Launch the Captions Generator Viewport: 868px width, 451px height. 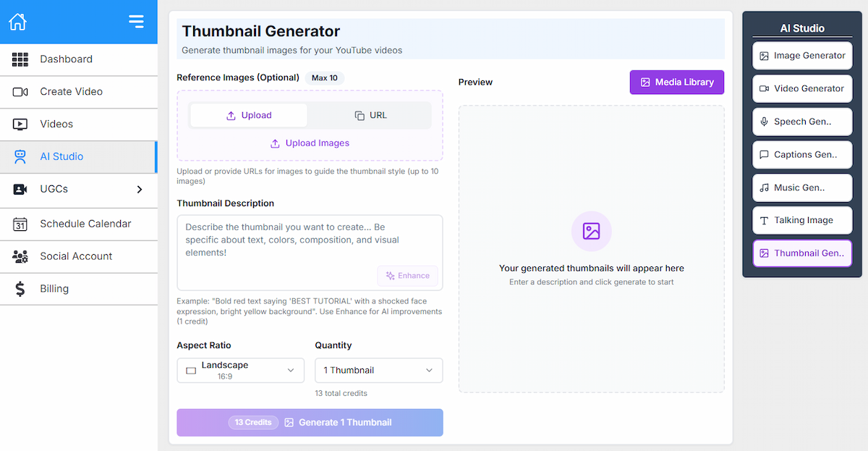pos(801,154)
